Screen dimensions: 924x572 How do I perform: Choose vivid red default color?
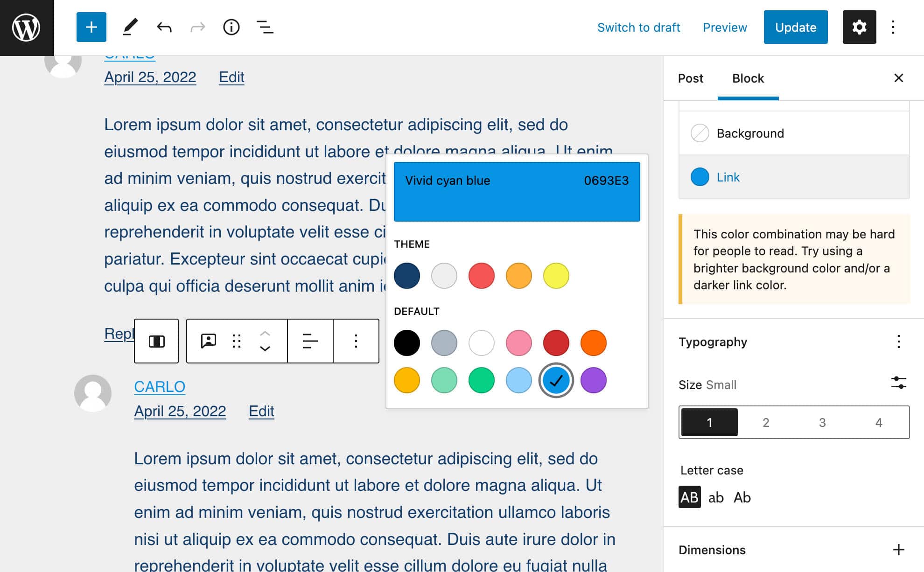click(556, 343)
